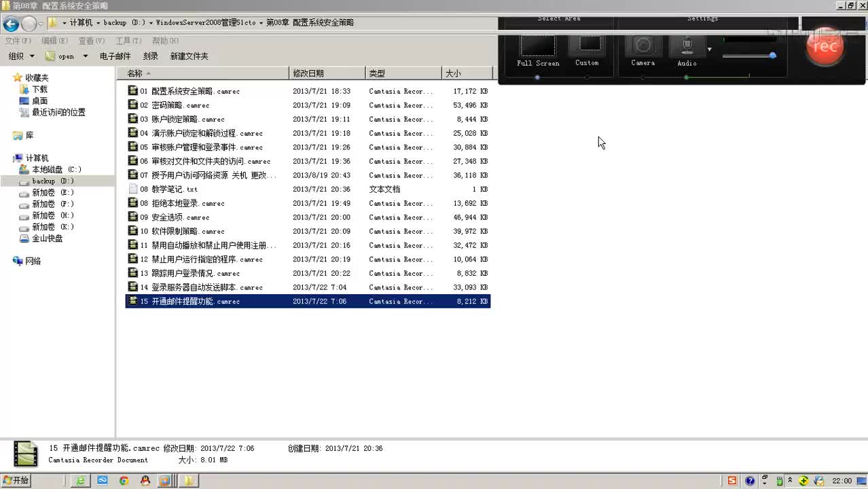Open the 帮助(H) menu
This screenshot has width=868, height=489.
click(166, 41)
